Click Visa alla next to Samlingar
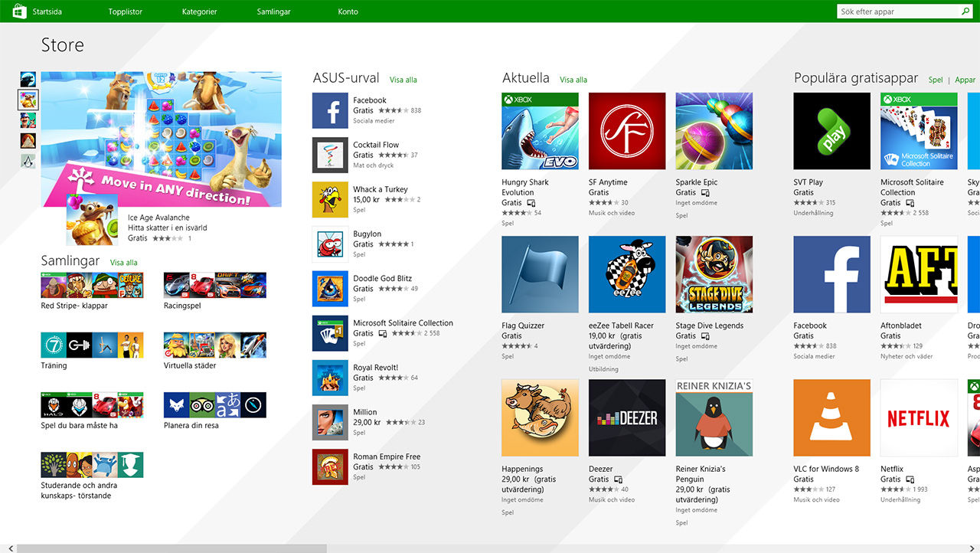This screenshot has height=553, width=980. coord(124,261)
